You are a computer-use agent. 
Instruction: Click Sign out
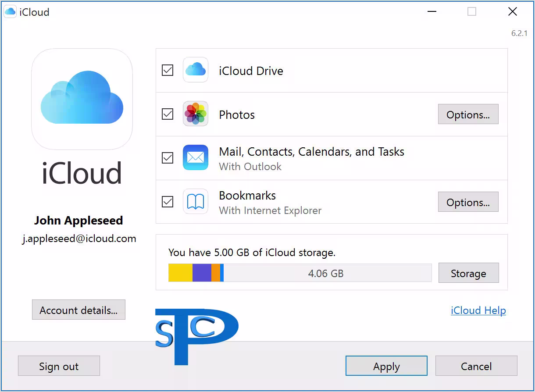coord(59,366)
